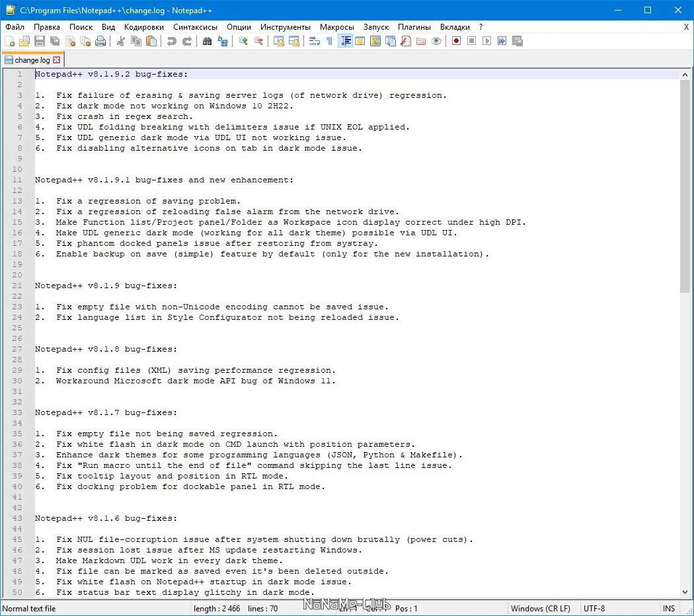This screenshot has width=694, height=616.
Task: Run macro multiple times icon
Action: coord(502,41)
